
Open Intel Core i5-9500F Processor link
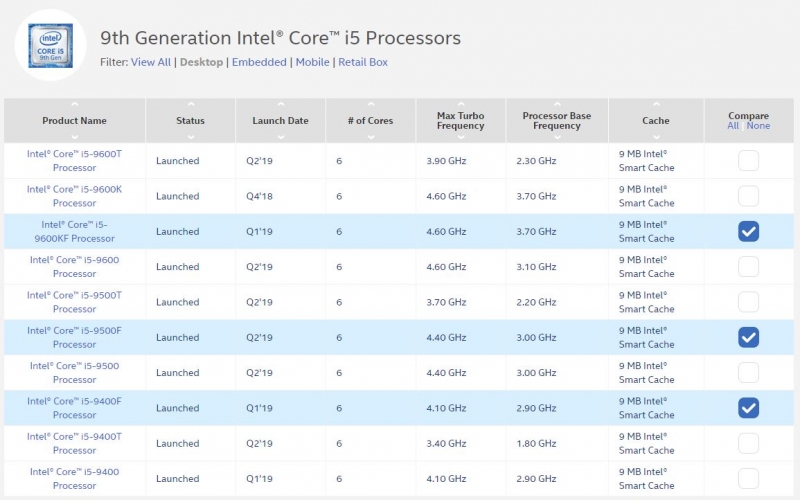tap(74, 337)
